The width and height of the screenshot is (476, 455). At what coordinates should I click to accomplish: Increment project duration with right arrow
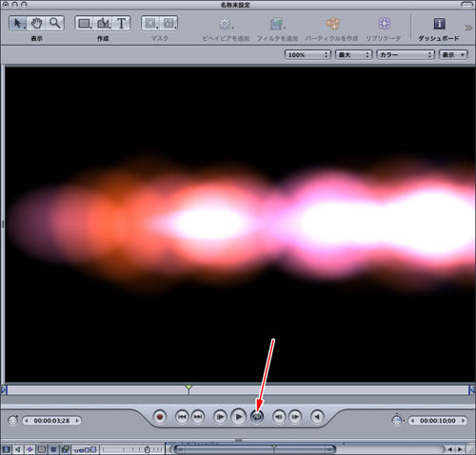[464, 421]
